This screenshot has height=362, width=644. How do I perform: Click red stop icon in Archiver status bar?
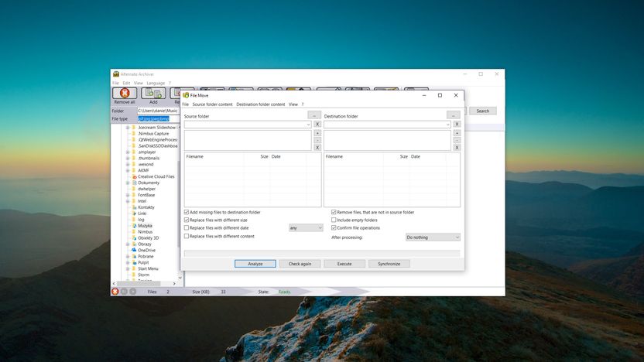click(x=115, y=292)
